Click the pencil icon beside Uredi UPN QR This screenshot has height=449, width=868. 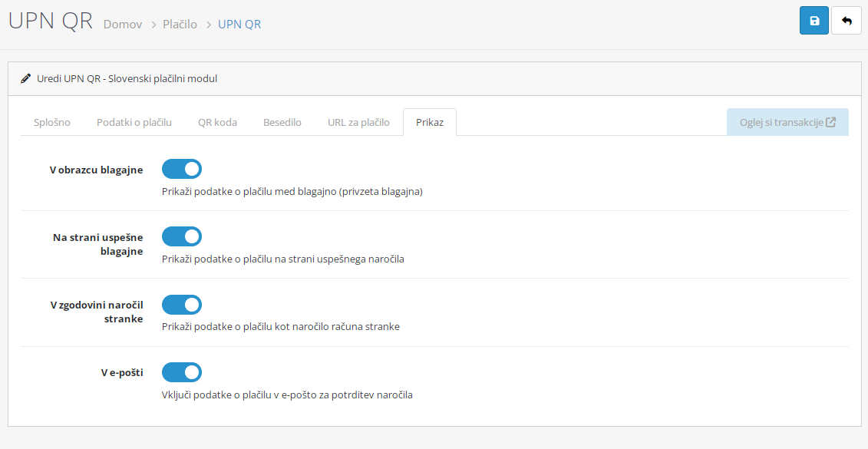coord(26,78)
